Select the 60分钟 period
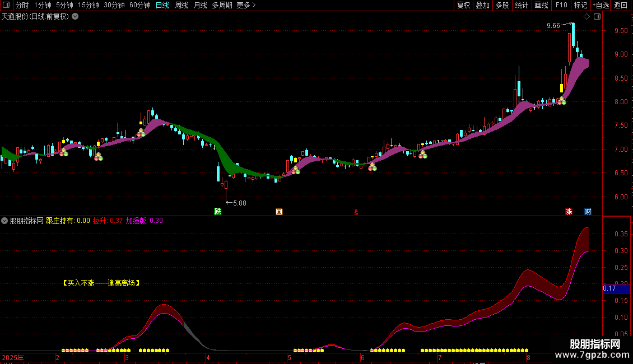This screenshot has height=364, width=633. pyautogui.click(x=140, y=5)
